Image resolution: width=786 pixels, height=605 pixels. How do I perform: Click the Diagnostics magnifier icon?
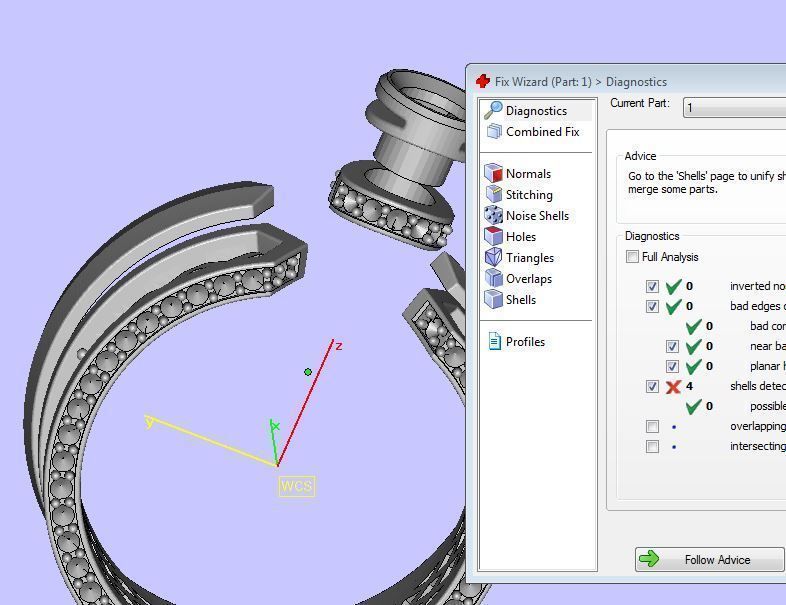tap(494, 110)
